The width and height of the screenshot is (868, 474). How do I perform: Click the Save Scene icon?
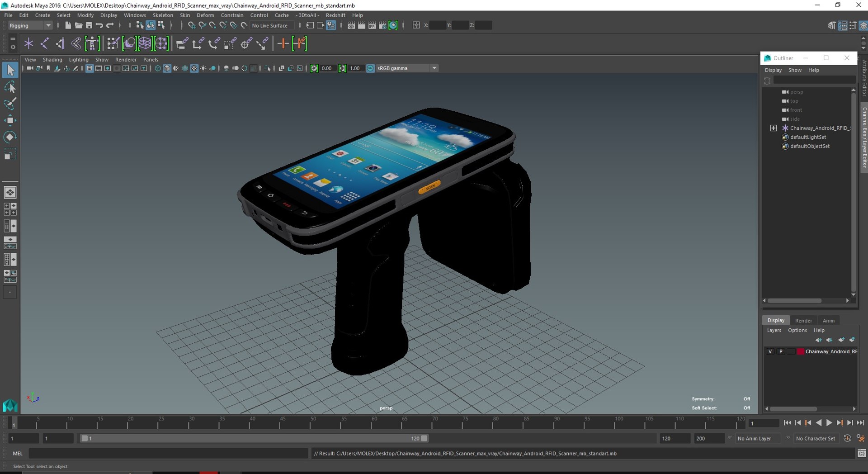point(89,25)
